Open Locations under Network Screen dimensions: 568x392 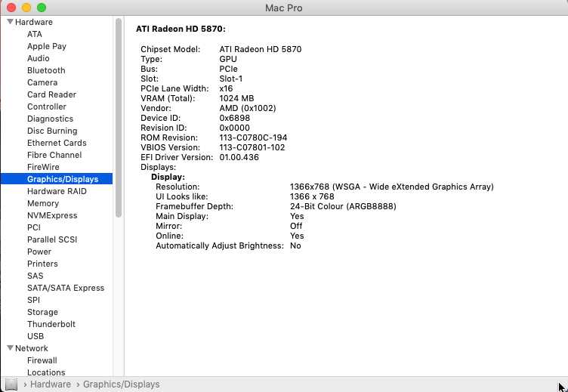46,372
